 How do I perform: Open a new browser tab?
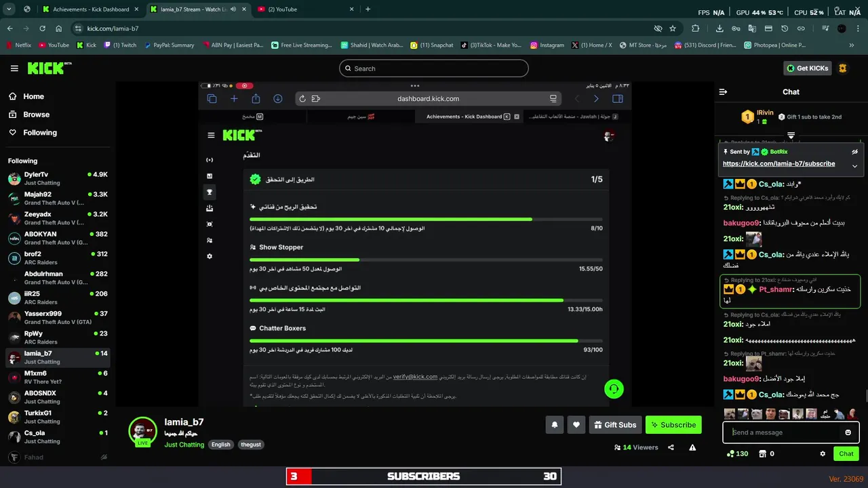click(x=368, y=9)
